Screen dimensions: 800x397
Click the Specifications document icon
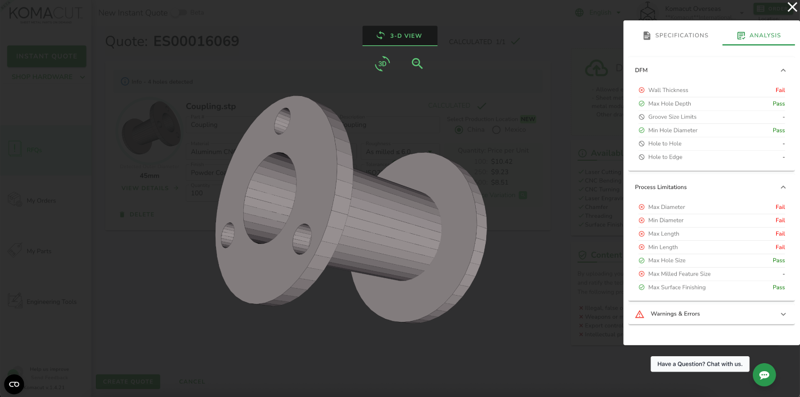click(x=646, y=36)
